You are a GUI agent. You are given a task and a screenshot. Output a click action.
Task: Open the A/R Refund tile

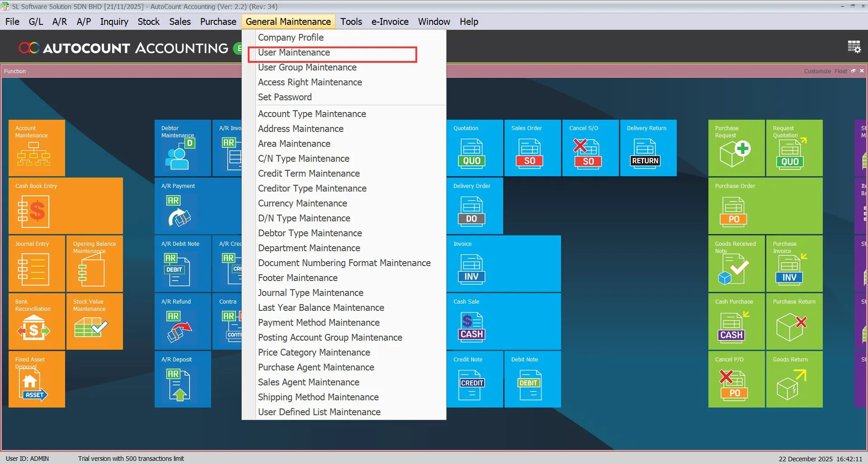pos(182,321)
